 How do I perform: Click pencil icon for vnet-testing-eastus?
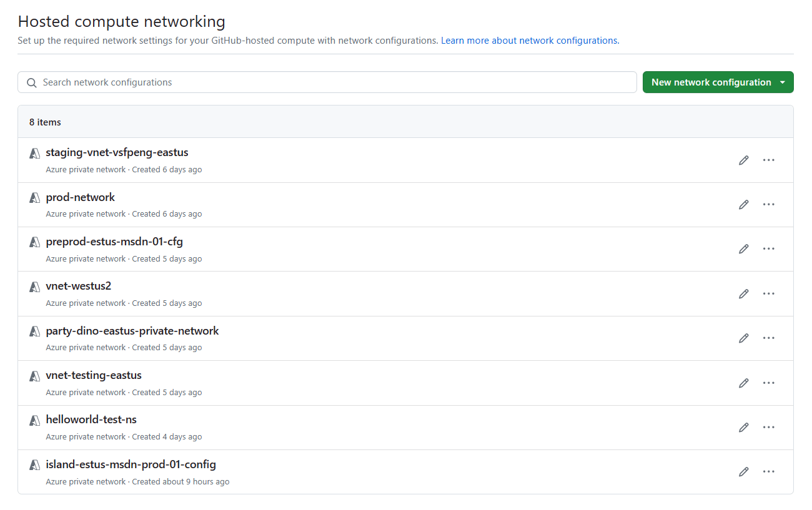point(743,383)
